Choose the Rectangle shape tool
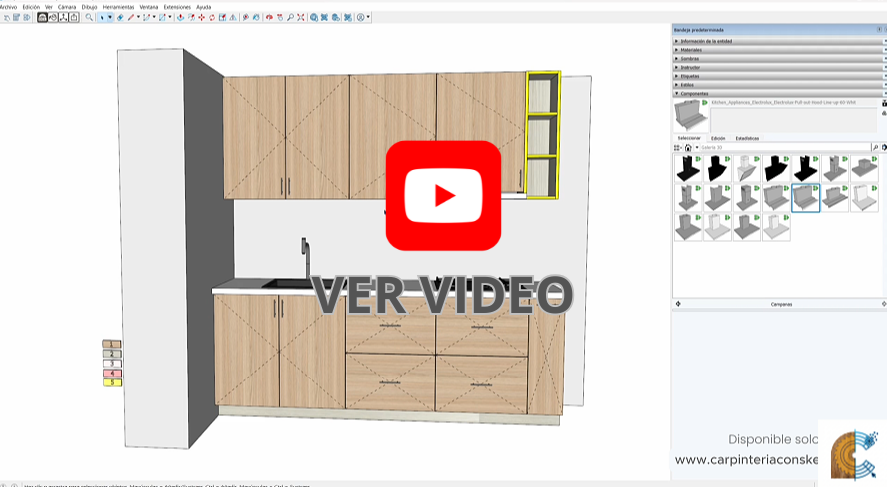 [x=162, y=18]
